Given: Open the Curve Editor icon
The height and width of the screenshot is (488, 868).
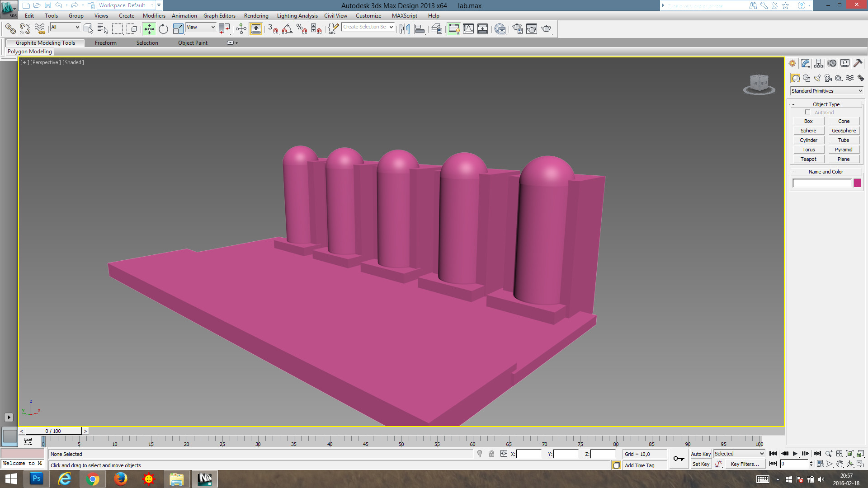Looking at the screenshot, I should pyautogui.click(x=468, y=29).
